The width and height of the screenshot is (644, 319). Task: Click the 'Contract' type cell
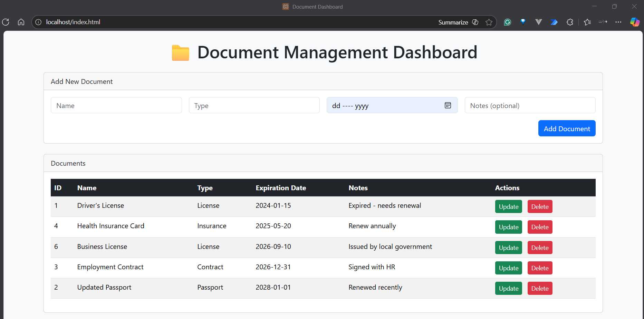point(210,267)
